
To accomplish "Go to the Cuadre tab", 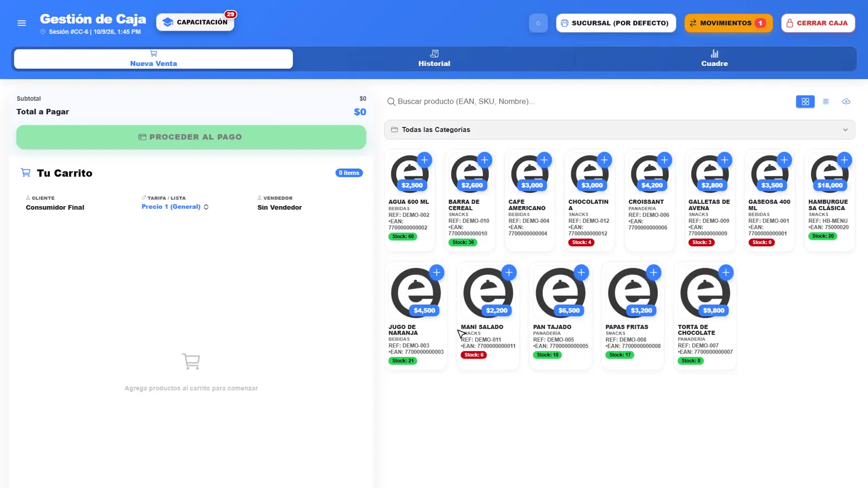I will 714,59.
